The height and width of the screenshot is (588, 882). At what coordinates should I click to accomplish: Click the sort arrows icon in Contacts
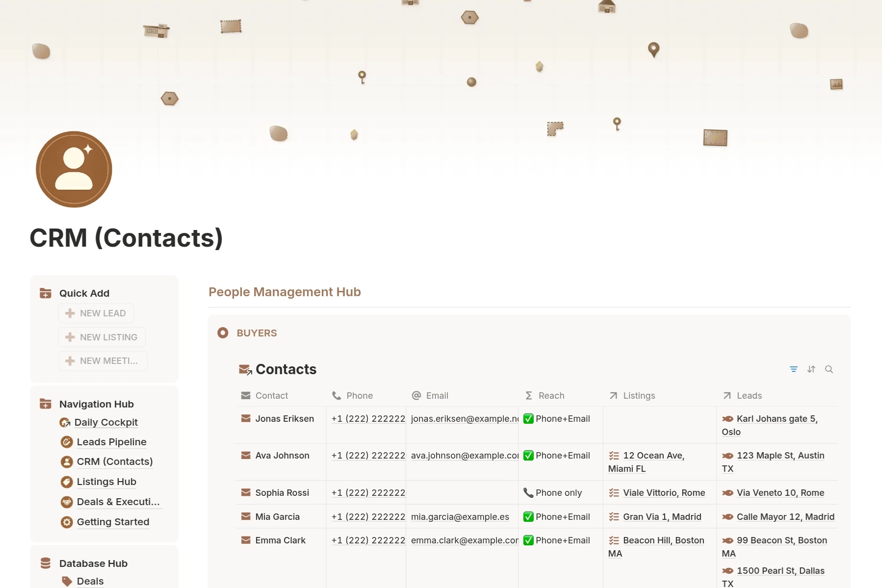pos(811,369)
